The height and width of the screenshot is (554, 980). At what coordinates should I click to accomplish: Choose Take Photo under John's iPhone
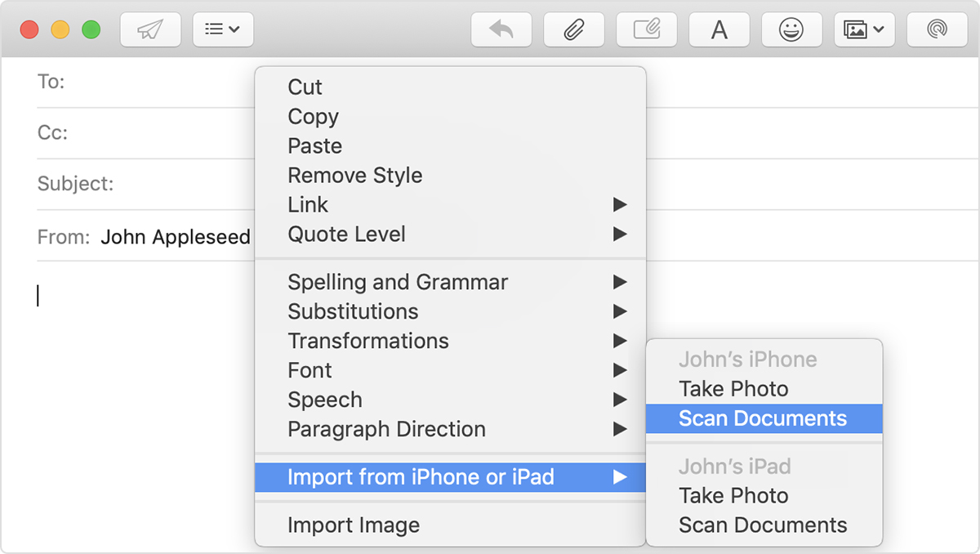pyautogui.click(x=764, y=389)
